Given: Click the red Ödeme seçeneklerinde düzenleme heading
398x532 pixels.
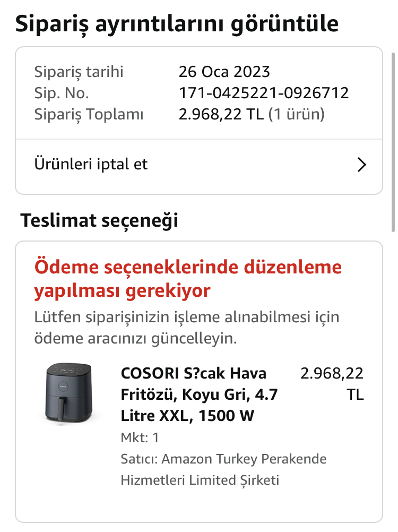Looking at the screenshot, I should (x=188, y=279).
